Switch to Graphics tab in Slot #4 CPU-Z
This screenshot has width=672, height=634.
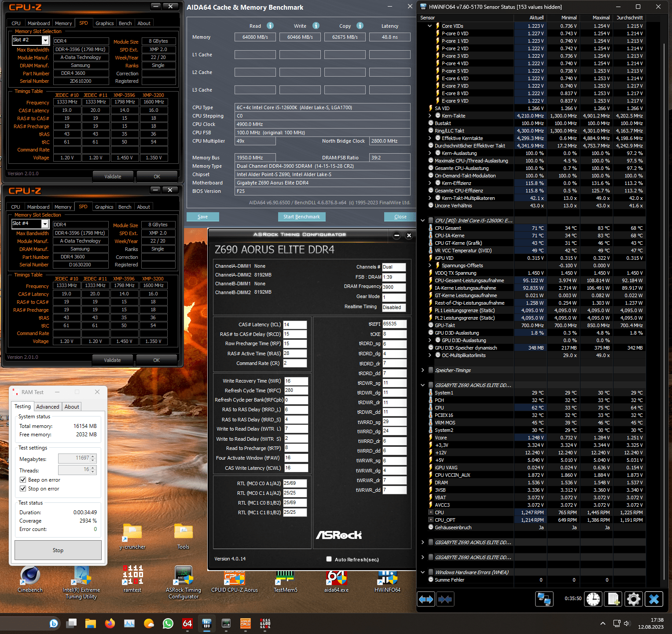click(x=104, y=207)
